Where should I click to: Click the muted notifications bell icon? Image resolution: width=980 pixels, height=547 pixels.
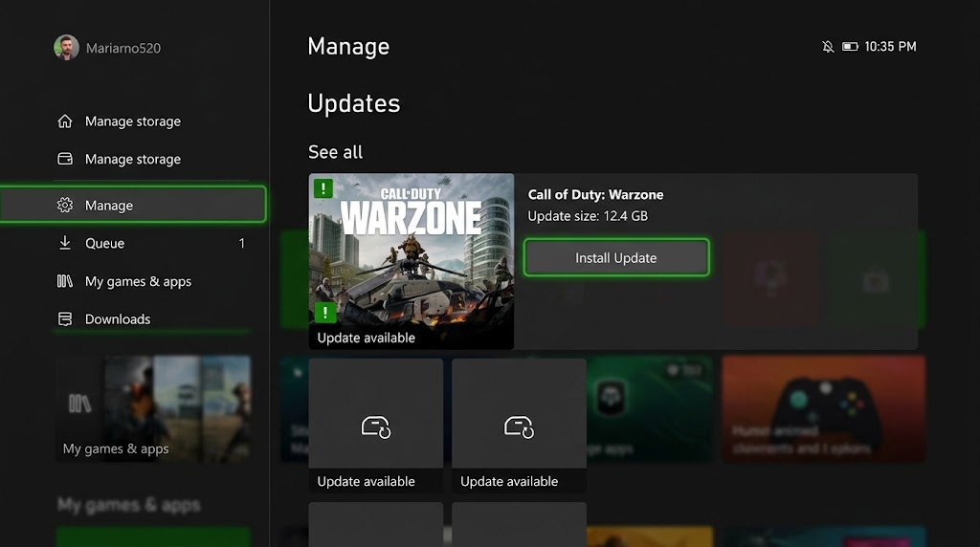pyautogui.click(x=828, y=46)
